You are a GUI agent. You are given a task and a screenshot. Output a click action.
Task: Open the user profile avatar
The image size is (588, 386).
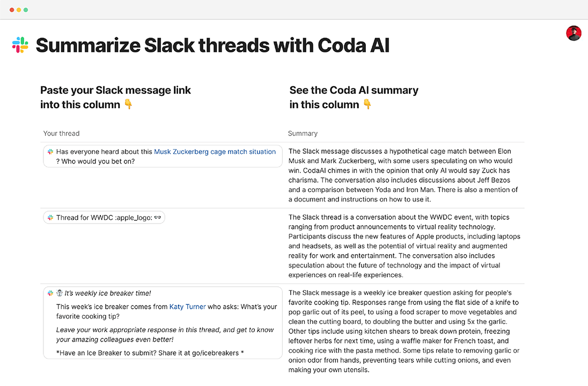[574, 33]
